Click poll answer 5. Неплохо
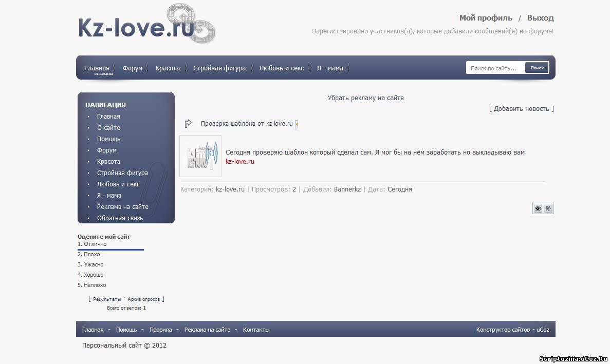This screenshot has height=364, width=610. (x=92, y=285)
